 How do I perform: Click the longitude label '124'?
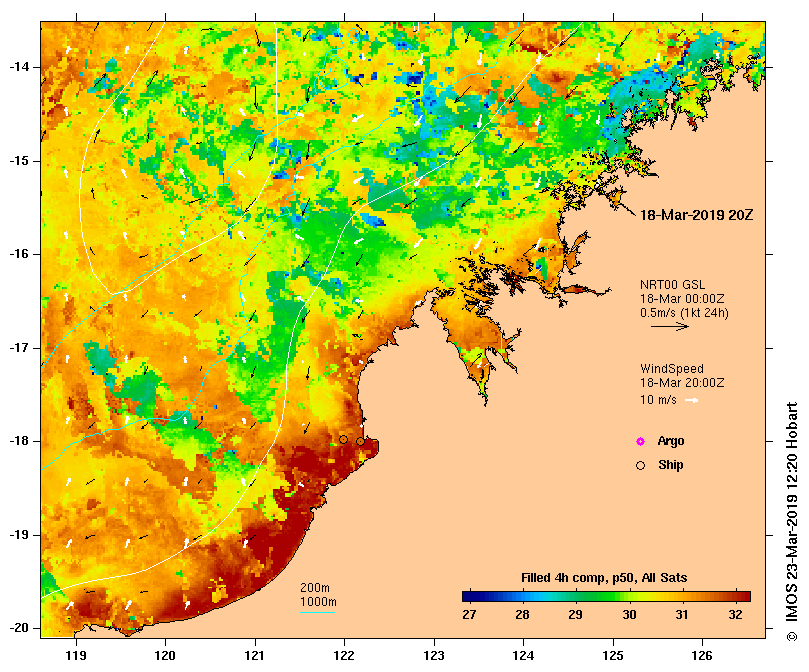point(523,656)
